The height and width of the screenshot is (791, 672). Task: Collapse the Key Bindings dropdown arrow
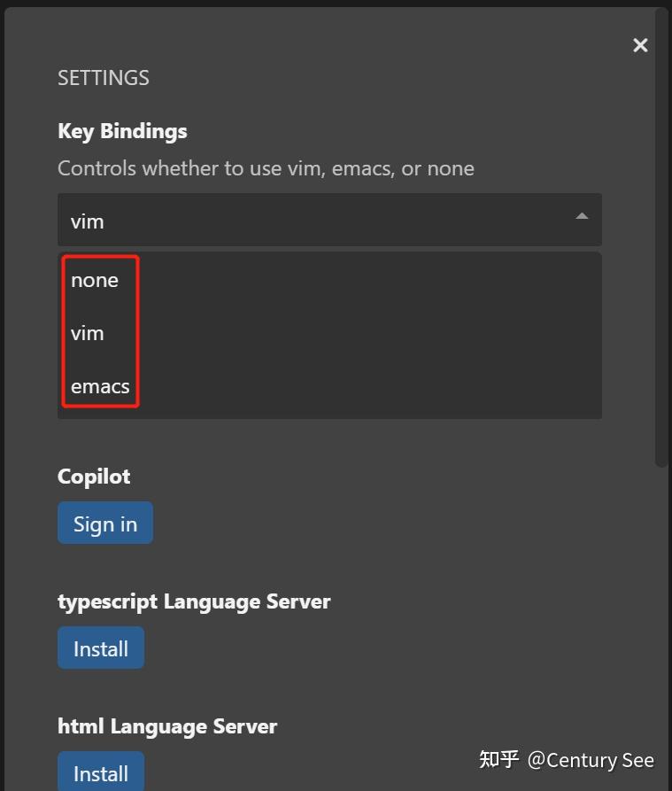tap(582, 215)
